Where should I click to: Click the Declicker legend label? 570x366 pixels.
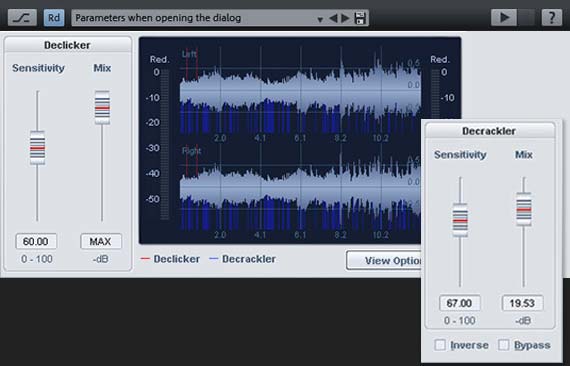[177, 259]
